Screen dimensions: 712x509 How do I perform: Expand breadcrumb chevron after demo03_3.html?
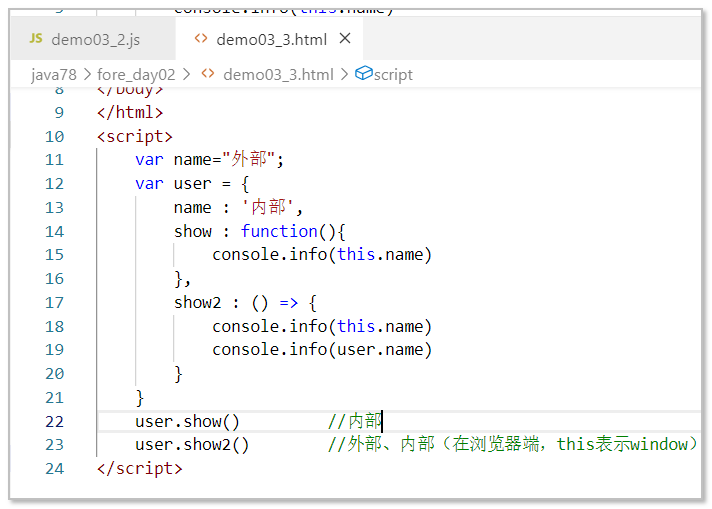[344, 74]
